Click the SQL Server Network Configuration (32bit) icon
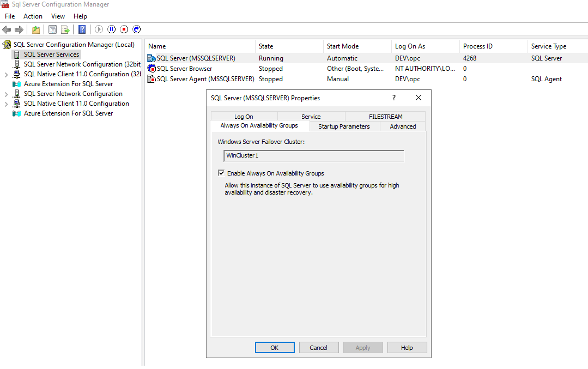588x369 pixels. coord(17,64)
